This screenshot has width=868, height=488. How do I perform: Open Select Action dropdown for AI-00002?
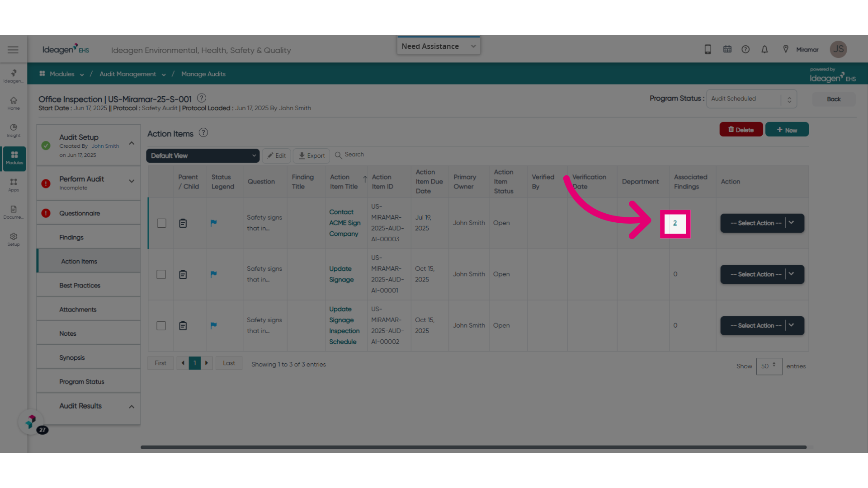pos(762,326)
